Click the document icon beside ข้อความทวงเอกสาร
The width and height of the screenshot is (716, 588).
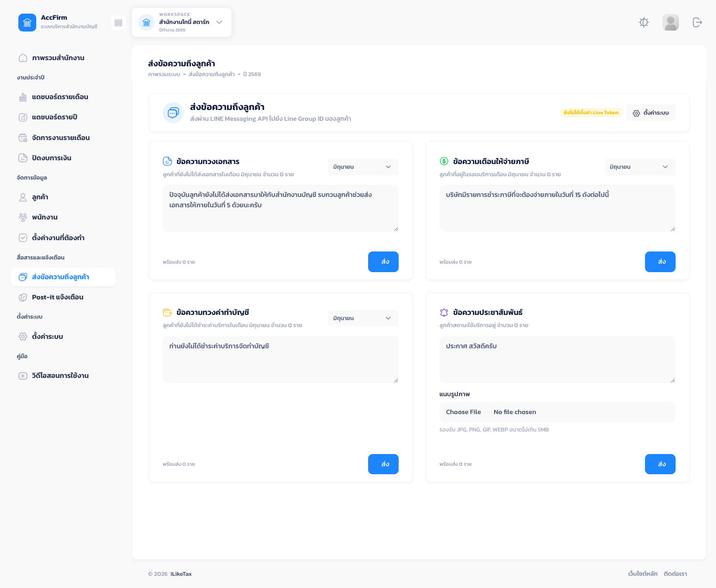[x=167, y=161]
